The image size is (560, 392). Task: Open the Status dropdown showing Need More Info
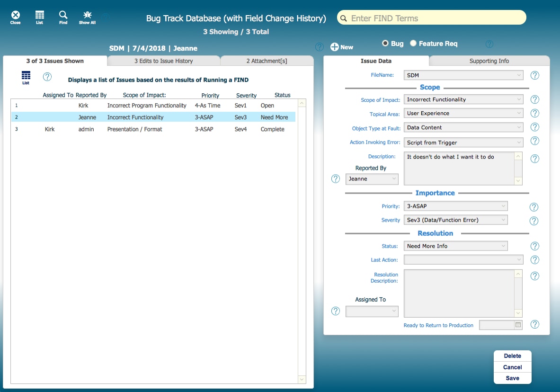coord(456,246)
